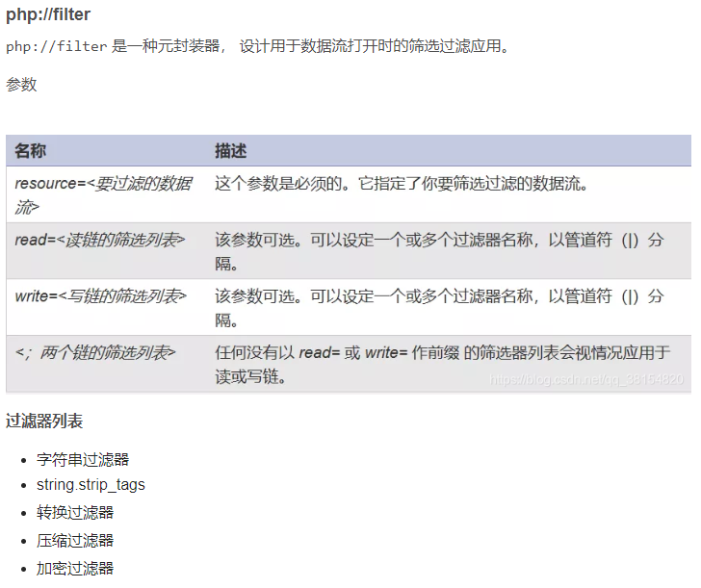Open the 加密过滤器 list item
Image resolution: width=701 pixels, height=588 pixels.
[74, 568]
